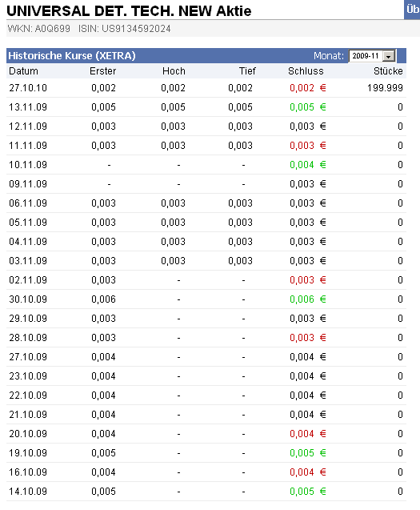The height and width of the screenshot is (510, 420).
Task: Select the date 13.11.09
Action: (x=28, y=107)
